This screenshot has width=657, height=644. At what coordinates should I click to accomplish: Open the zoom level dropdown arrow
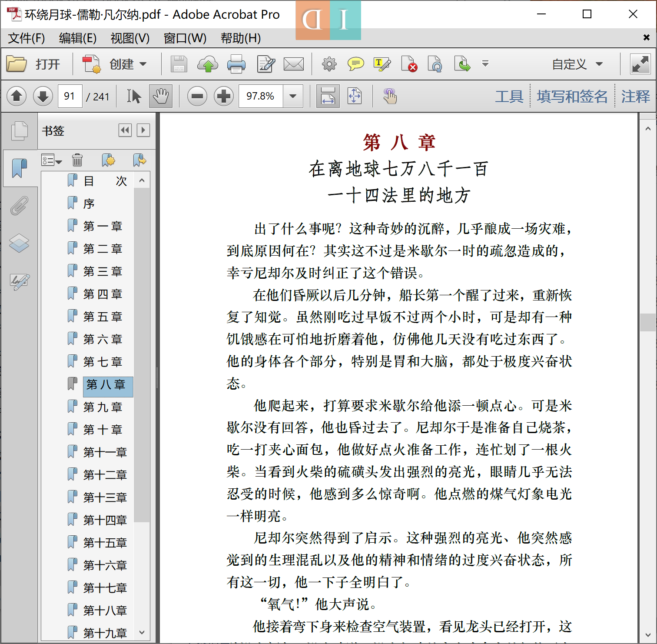click(x=293, y=96)
